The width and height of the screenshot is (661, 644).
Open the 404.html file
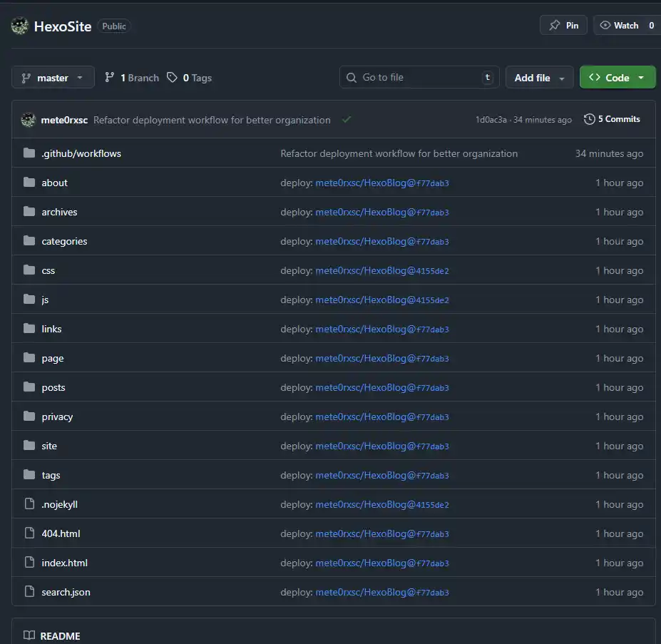56,533
